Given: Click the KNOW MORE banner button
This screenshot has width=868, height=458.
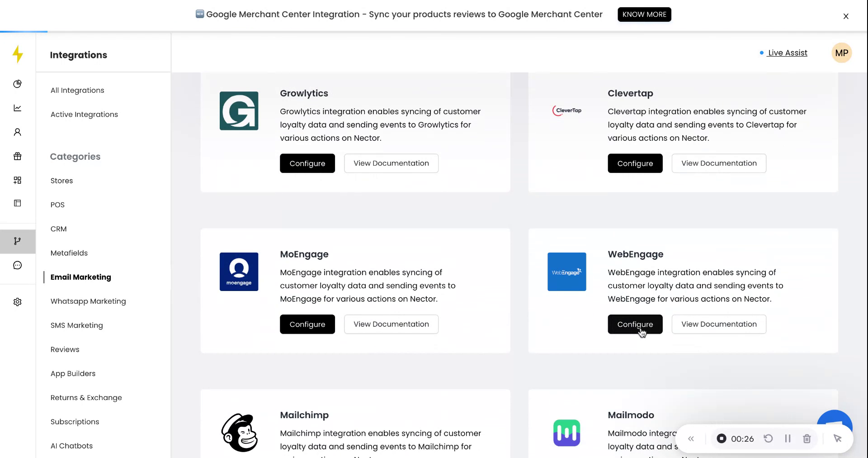Looking at the screenshot, I should pos(644,14).
